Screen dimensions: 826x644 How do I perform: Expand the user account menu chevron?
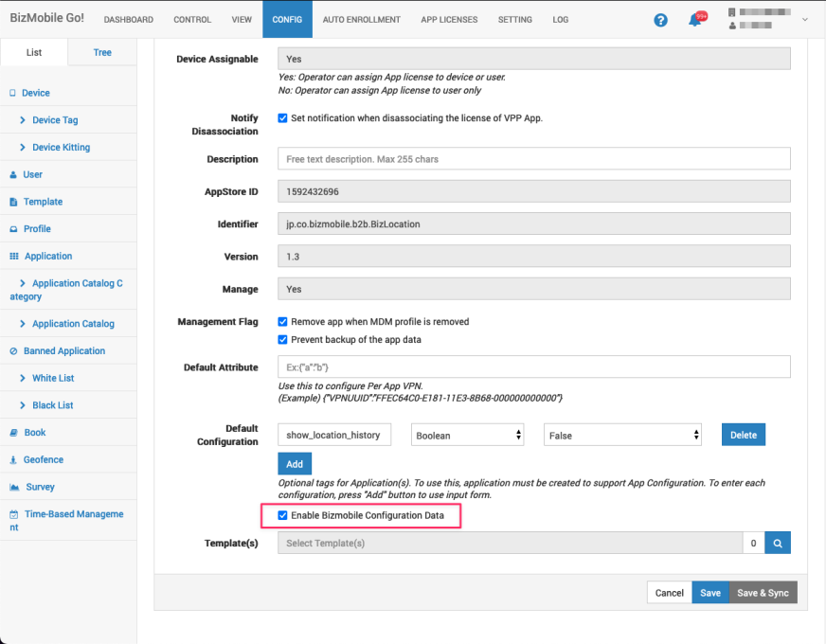point(805,19)
